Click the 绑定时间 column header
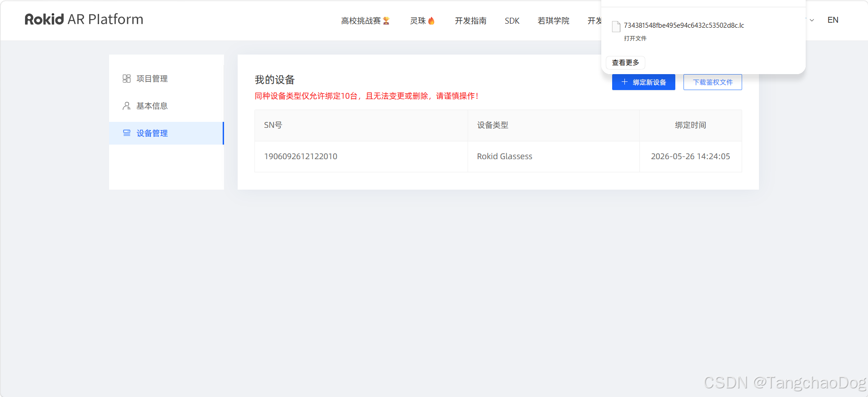 click(690, 125)
